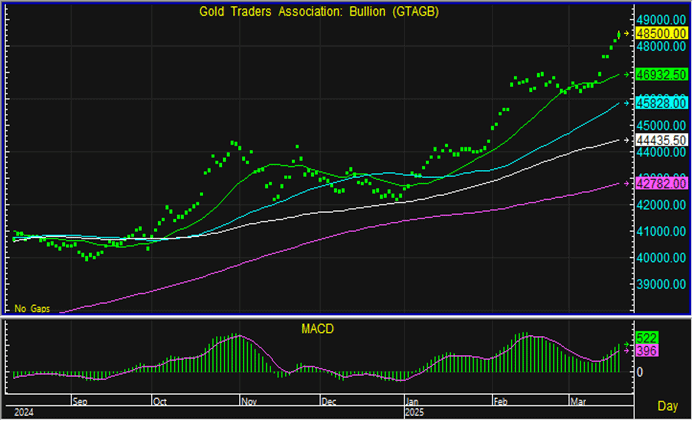Select the yellow 48500.00 last price label
The width and height of the screenshot is (693, 421).
662,33
